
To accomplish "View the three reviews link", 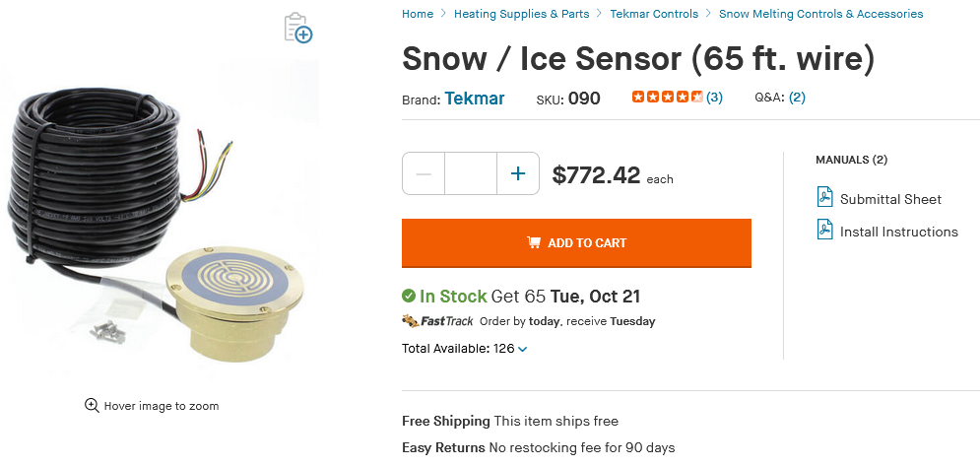I will pos(714,97).
